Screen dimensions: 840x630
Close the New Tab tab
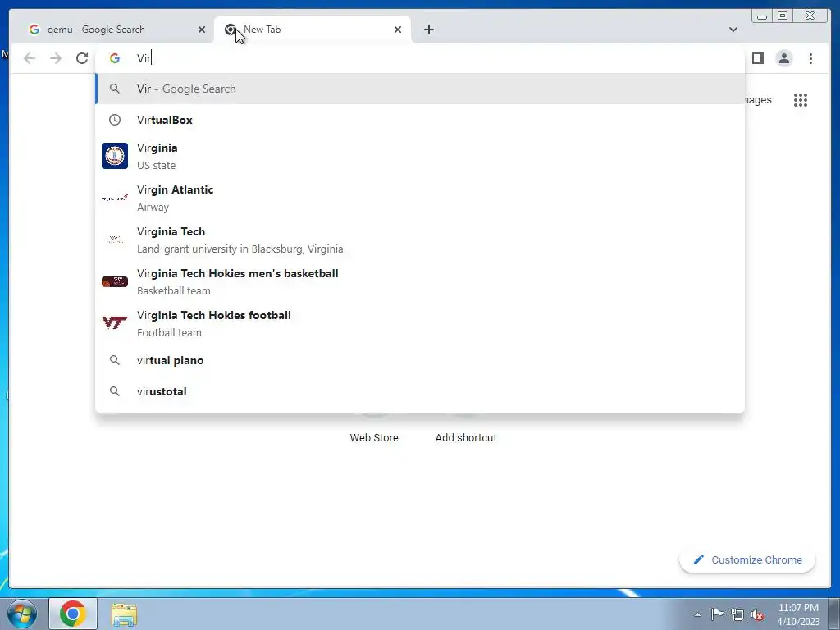(x=398, y=30)
